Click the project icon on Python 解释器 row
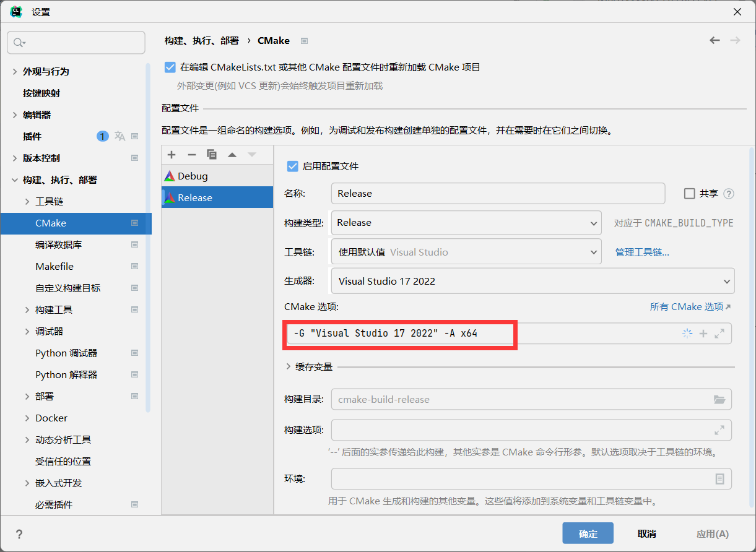This screenshot has height=552, width=756. tap(134, 375)
